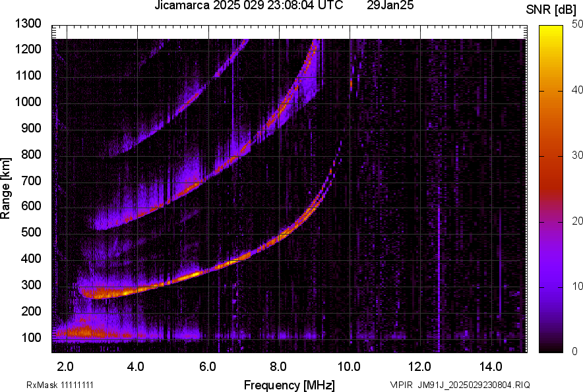Click the RxMask 11111111 text
583x392 pixels.
(x=60, y=385)
